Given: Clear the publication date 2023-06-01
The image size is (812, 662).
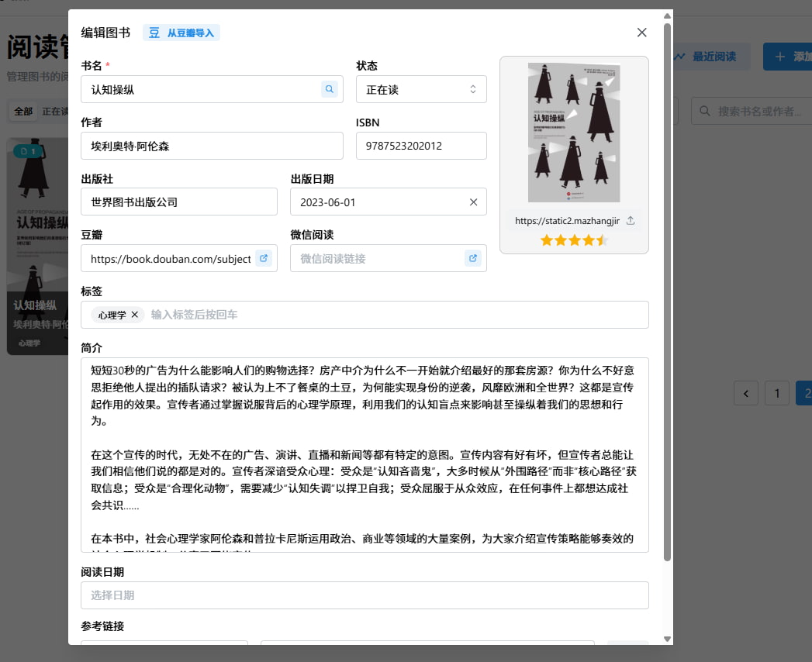Looking at the screenshot, I should click(473, 202).
